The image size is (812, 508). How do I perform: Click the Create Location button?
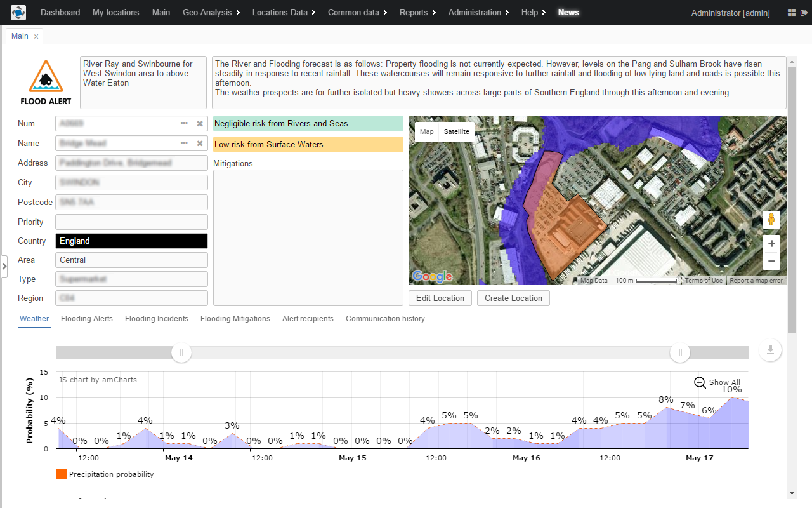(513, 298)
